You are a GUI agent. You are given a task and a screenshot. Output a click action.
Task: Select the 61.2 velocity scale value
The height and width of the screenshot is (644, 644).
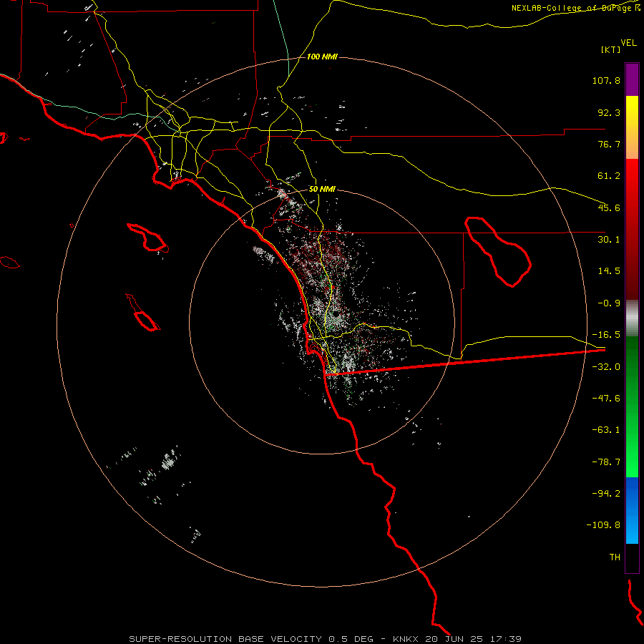tap(609, 176)
